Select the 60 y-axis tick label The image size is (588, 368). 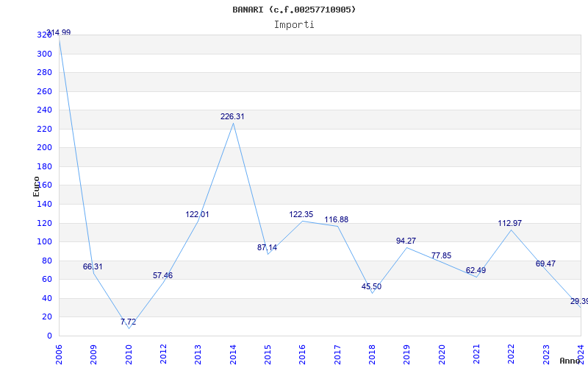tap(47, 280)
